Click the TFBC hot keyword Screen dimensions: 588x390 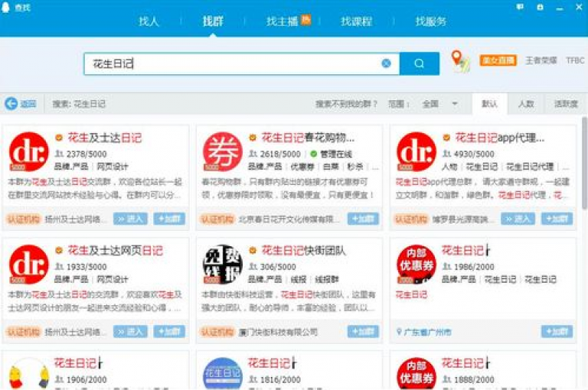tap(575, 60)
